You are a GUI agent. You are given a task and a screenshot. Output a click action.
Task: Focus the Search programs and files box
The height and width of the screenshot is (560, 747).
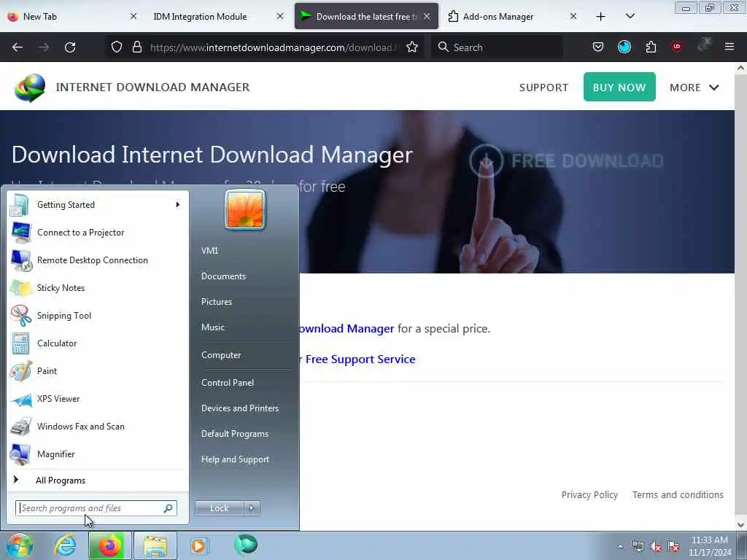point(96,508)
